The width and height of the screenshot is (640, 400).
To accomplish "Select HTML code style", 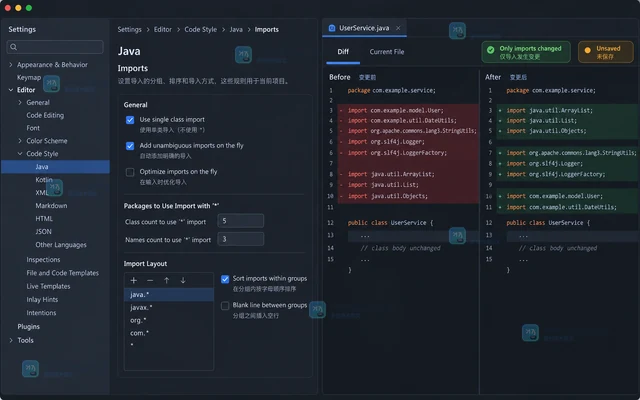I will click(44, 219).
